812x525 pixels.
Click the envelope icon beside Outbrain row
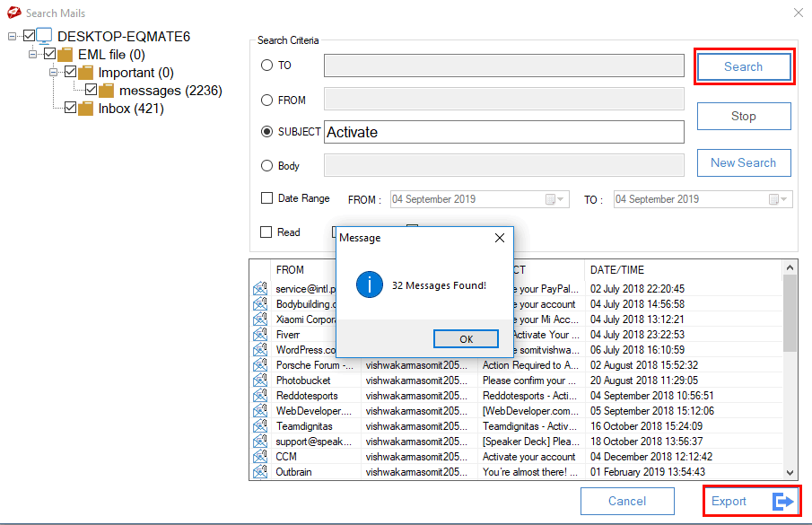(260, 472)
